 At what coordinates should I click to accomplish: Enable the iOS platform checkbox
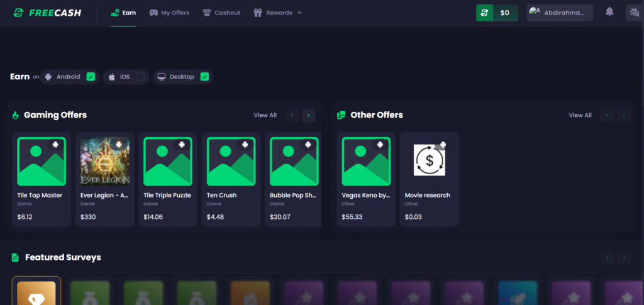click(x=140, y=77)
